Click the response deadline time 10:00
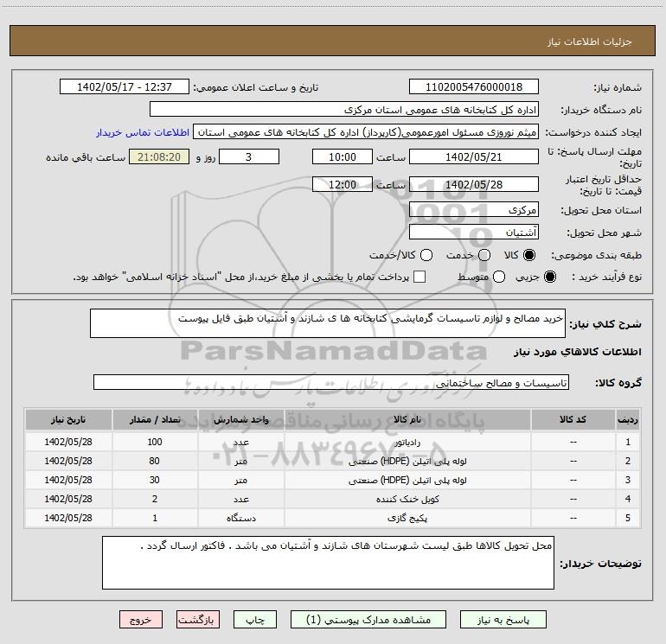 (x=343, y=156)
